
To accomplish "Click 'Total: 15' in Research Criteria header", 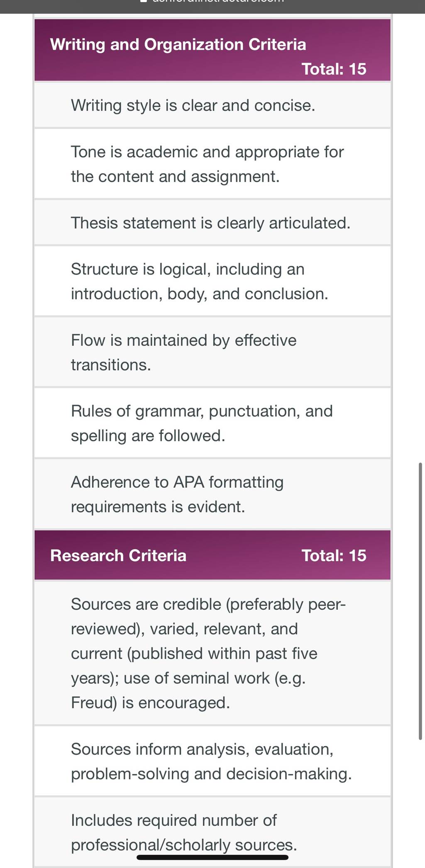I will point(334,555).
